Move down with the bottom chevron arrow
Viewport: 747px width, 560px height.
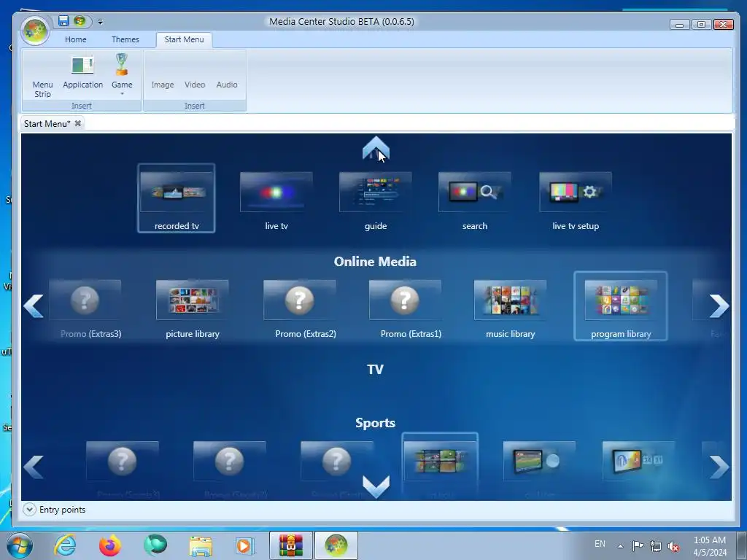(x=376, y=486)
